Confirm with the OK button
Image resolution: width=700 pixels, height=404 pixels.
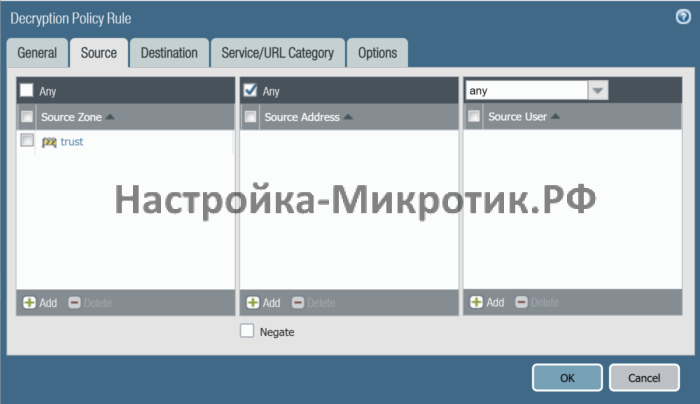click(x=567, y=378)
